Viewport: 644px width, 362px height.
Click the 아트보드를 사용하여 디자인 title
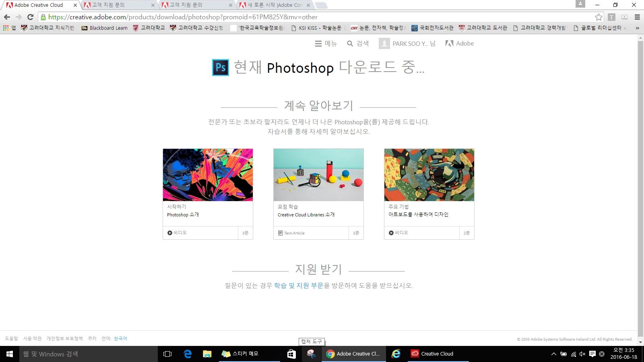(418, 214)
